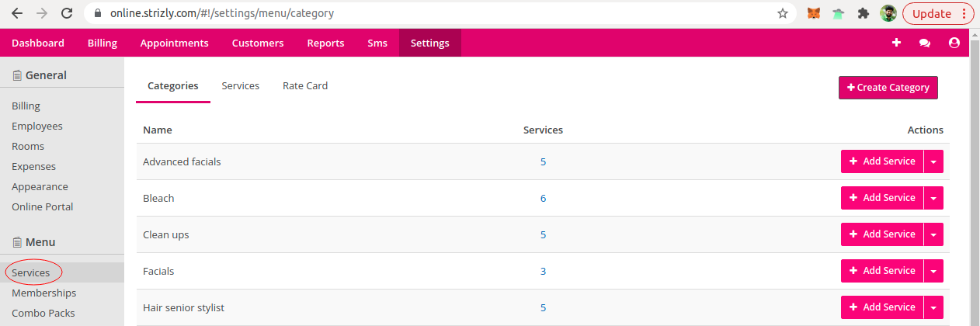
Task: Reload the page
Action: click(x=67, y=13)
